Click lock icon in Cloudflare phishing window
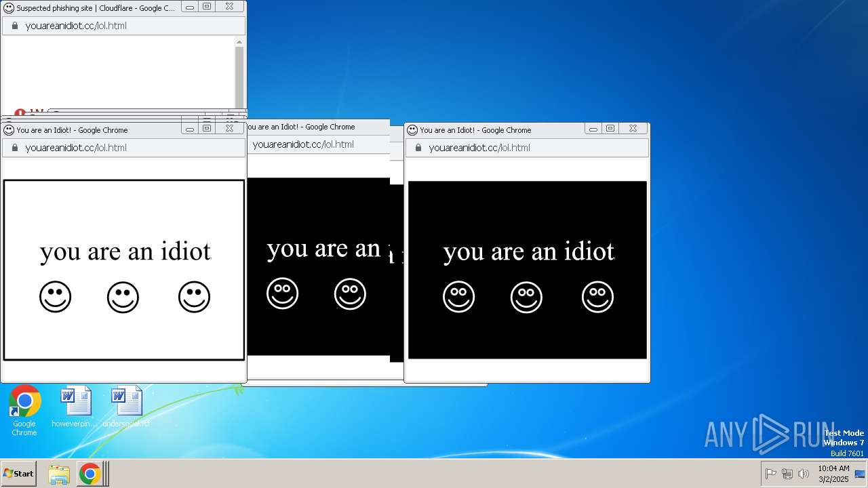 click(14, 26)
